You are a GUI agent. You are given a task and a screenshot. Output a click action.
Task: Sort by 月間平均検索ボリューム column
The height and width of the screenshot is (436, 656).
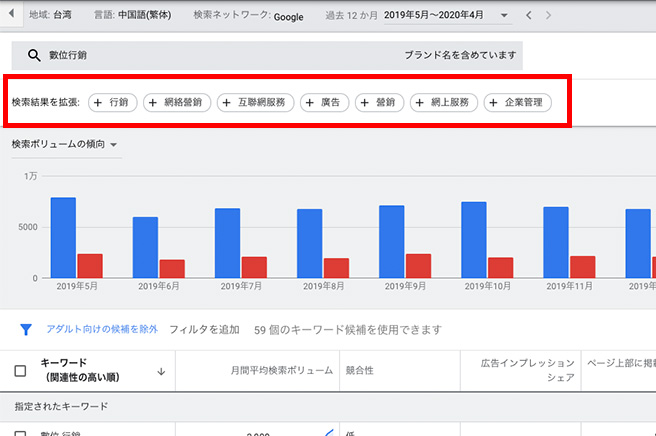(x=282, y=370)
